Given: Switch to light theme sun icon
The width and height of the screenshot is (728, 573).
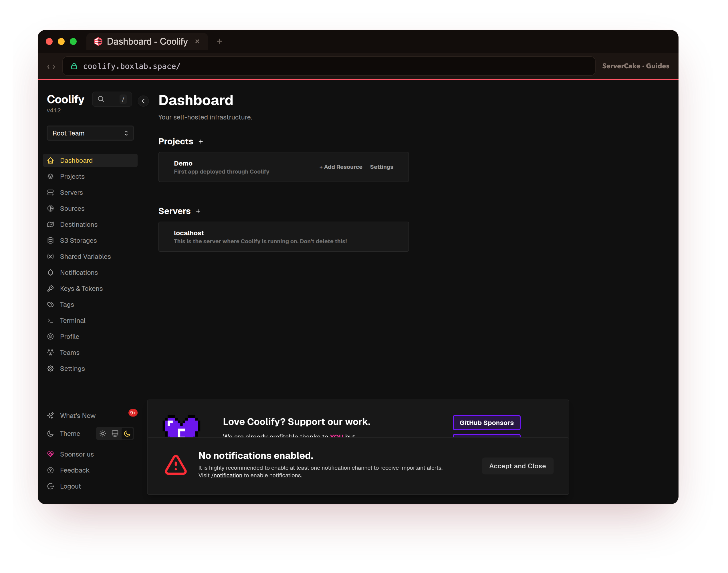Looking at the screenshot, I should click(103, 433).
